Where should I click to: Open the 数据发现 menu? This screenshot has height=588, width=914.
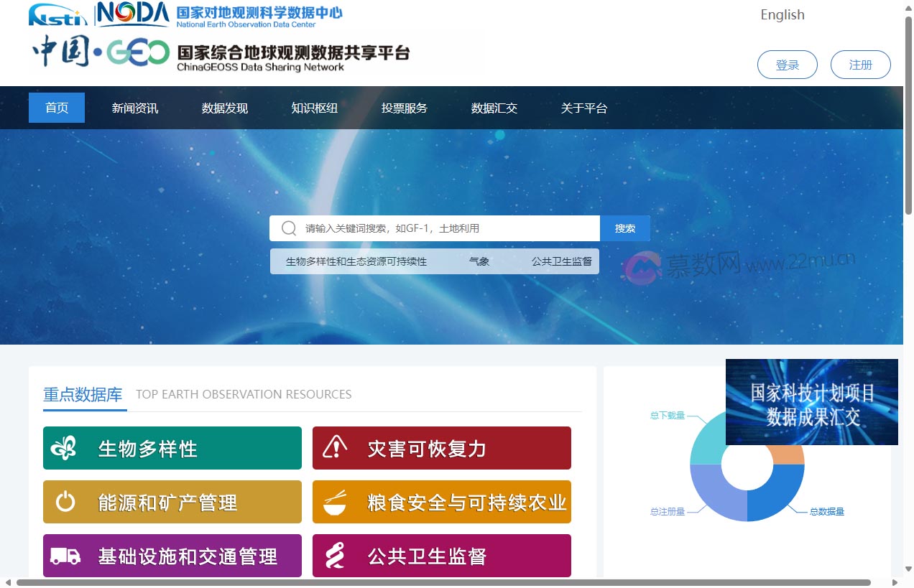pos(224,108)
